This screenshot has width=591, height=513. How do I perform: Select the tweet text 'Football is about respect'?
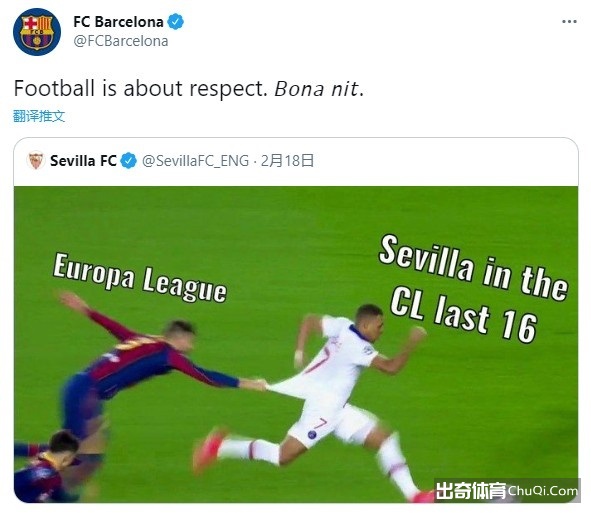pos(140,89)
